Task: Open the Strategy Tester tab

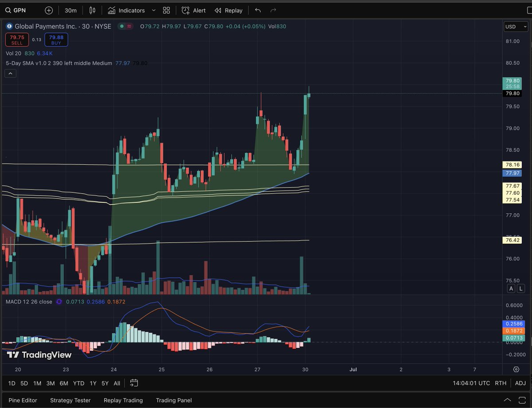Action: [70, 400]
